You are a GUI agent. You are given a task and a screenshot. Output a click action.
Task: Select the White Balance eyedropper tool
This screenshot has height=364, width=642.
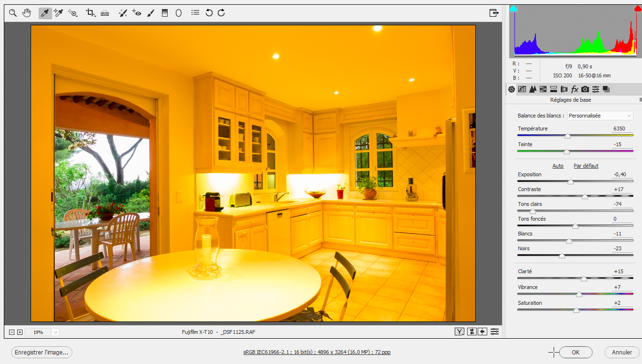45,13
